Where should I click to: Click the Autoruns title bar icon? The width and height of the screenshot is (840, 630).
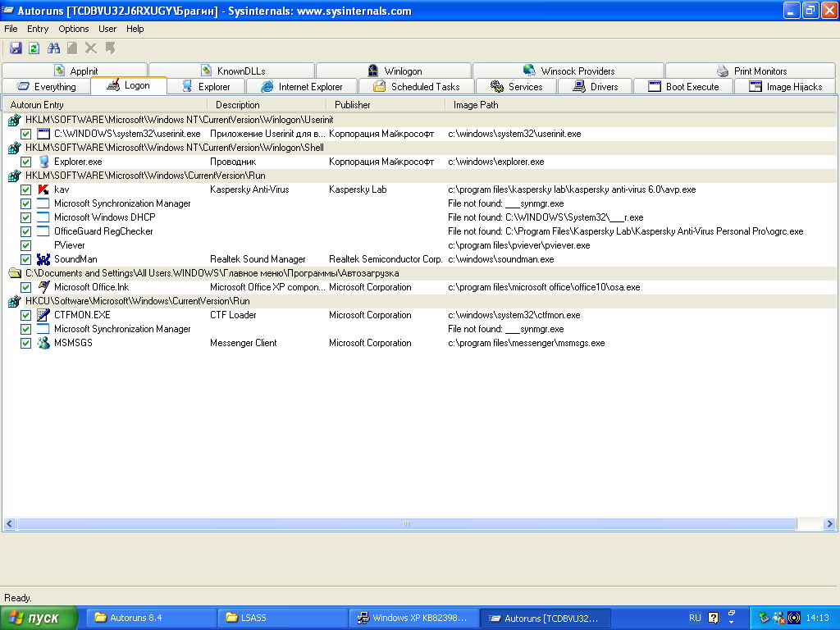tap(8, 11)
